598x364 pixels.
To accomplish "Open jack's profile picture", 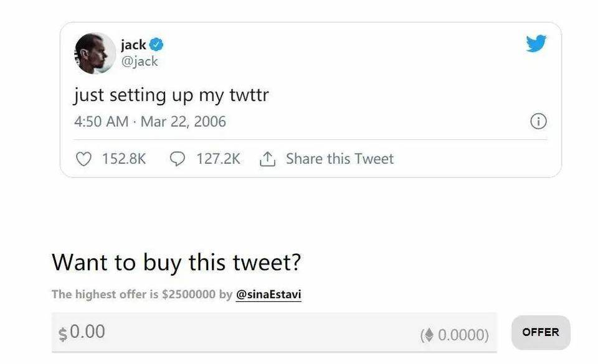I will click(95, 53).
